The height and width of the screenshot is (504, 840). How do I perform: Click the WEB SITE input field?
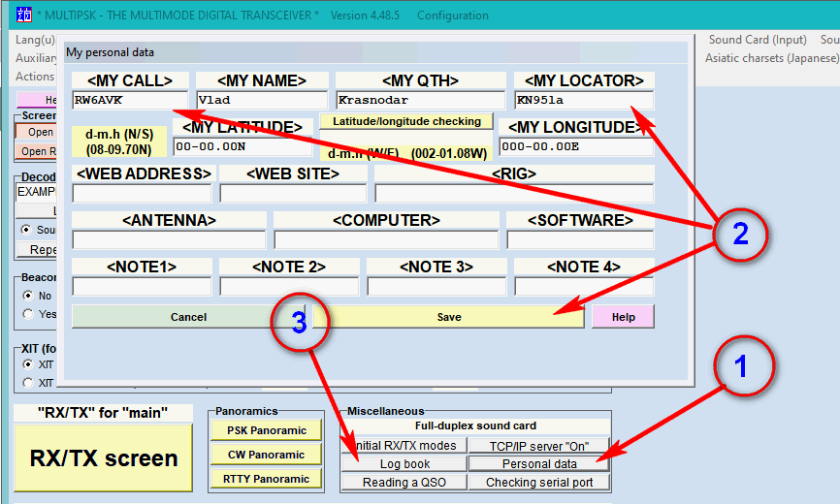pos(293,193)
